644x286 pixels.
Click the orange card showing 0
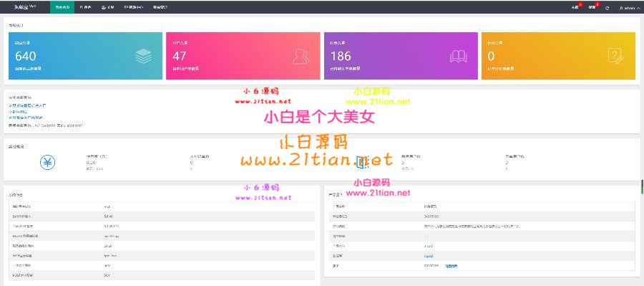pyautogui.click(x=559, y=56)
